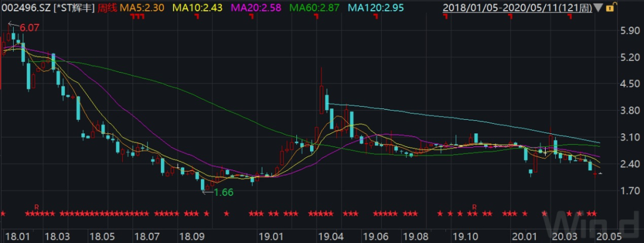The width and height of the screenshot is (644, 243).
Task: Click the 18.05 date axis label
Action: (x=101, y=236)
